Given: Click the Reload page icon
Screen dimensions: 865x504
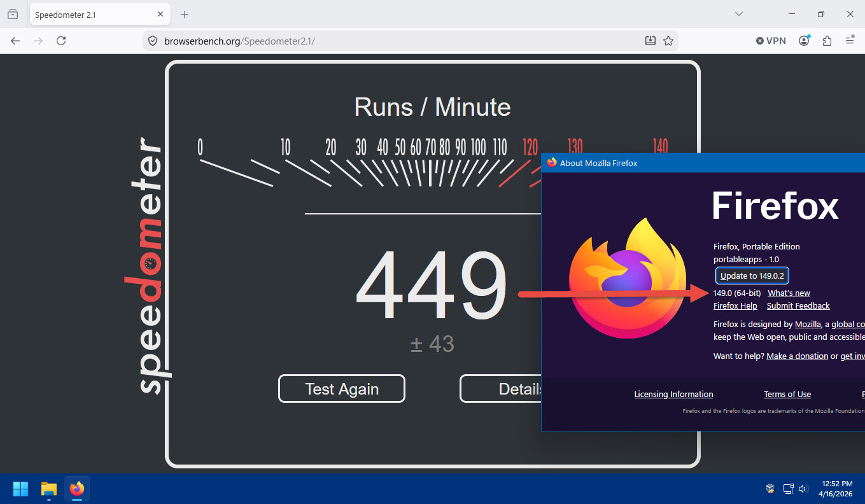Looking at the screenshot, I should point(61,41).
